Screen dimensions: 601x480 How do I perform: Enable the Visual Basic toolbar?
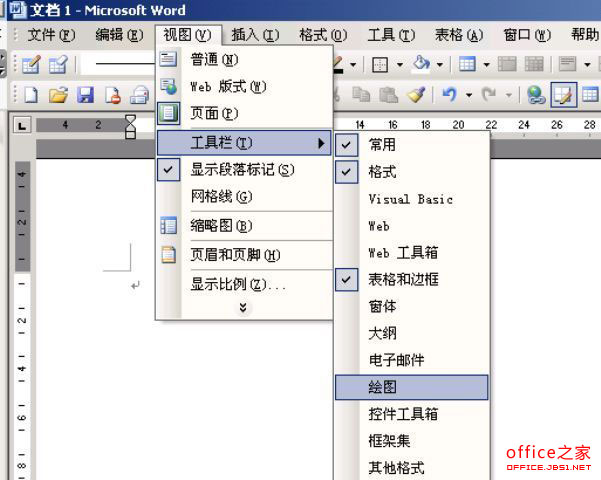click(412, 199)
